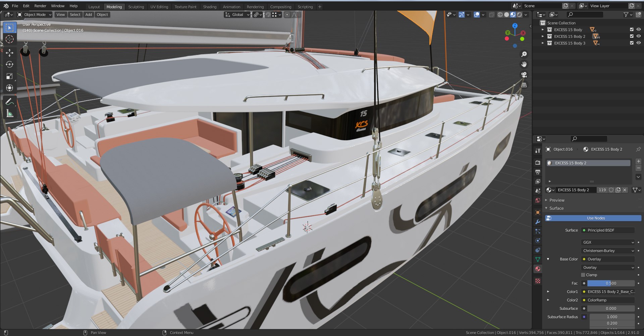This screenshot has width=644, height=336.
Task: Open the viewport Select menu button
Action: (75, 15)
